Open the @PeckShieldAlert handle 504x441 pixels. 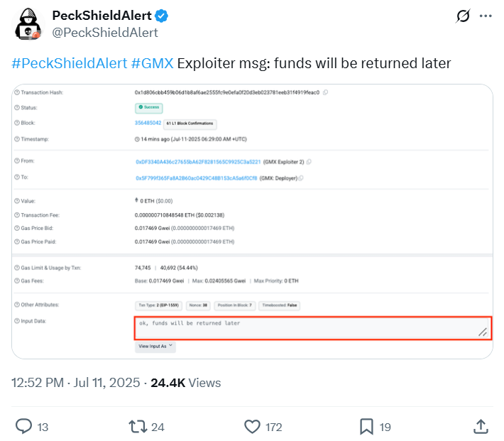click(105, 33)
